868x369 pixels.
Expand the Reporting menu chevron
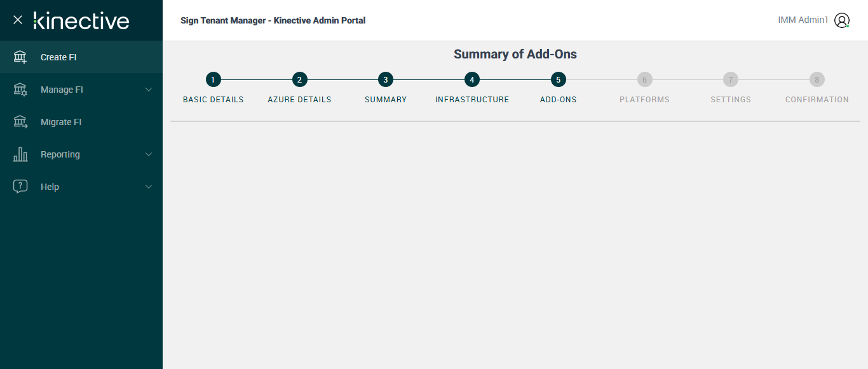coord(149,154)
